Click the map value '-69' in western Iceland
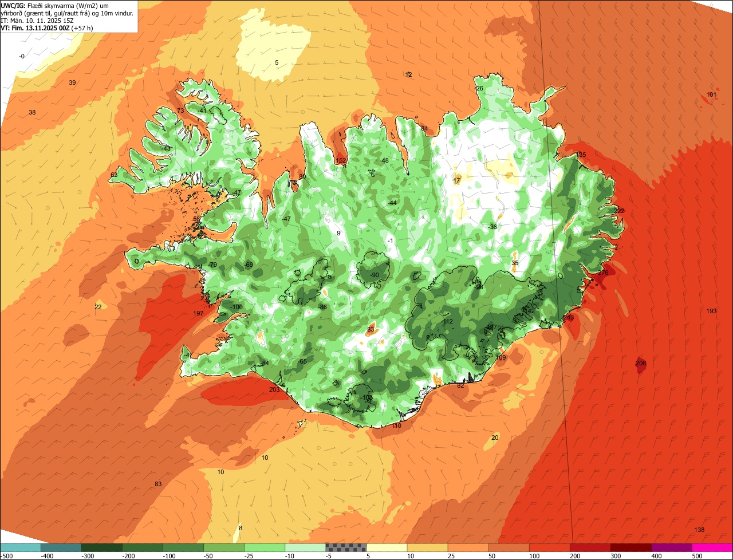The image size is (733, 560). tap(249, 265)
